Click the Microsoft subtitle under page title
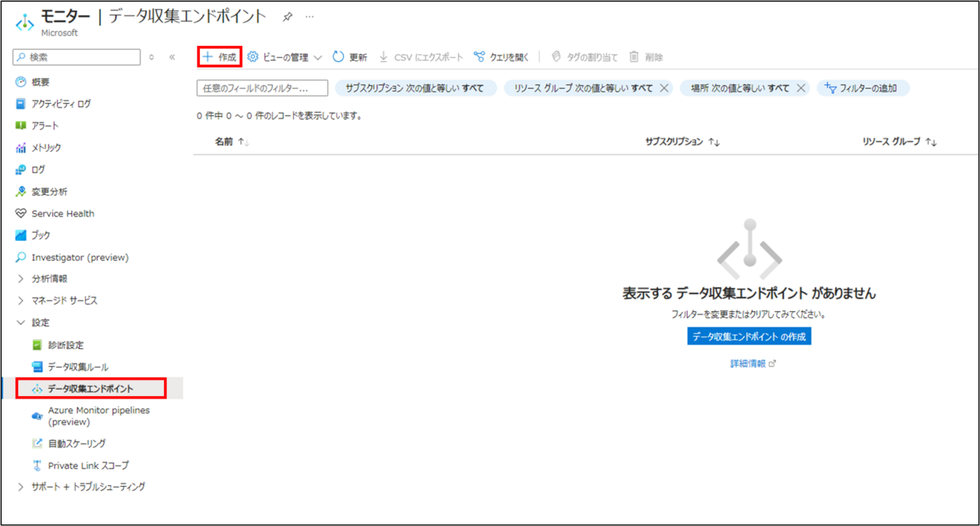 59,33
